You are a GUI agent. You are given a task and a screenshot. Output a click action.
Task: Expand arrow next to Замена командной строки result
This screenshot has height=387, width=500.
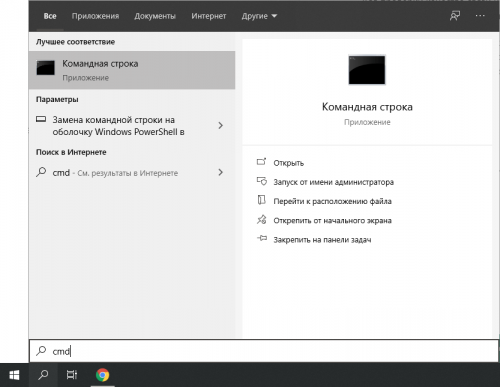coord(220,126)
